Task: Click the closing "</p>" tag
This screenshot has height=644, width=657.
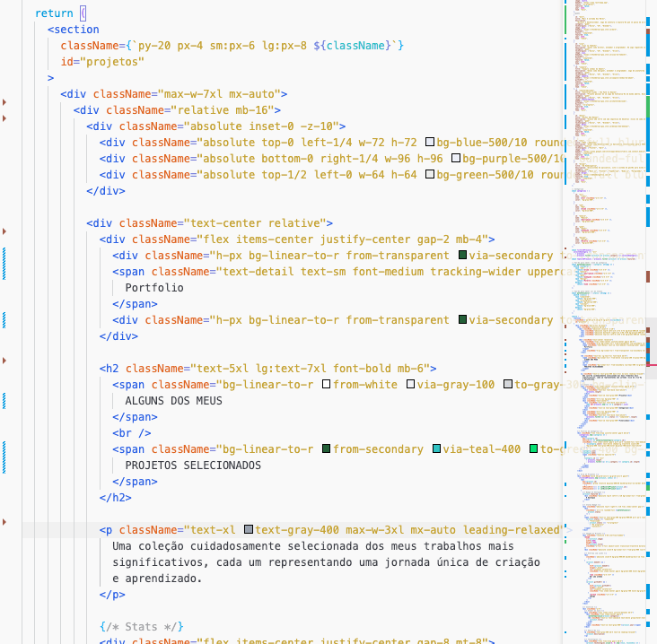Action: tap(112, 594)
